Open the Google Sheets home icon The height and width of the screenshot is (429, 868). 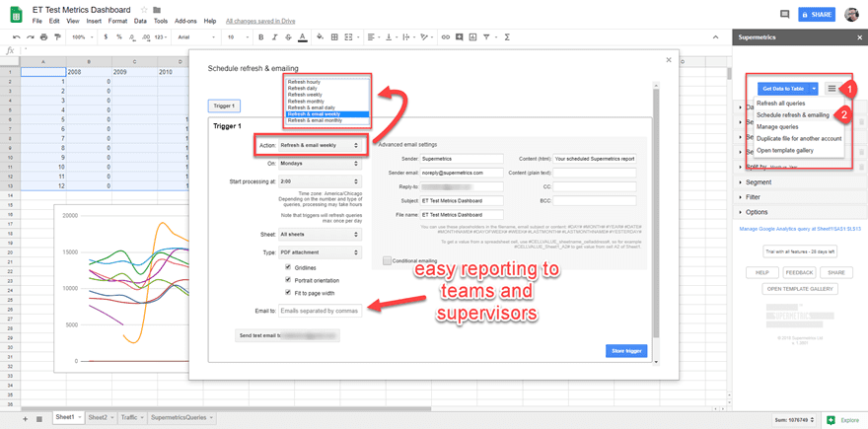(x=16, y=15)
